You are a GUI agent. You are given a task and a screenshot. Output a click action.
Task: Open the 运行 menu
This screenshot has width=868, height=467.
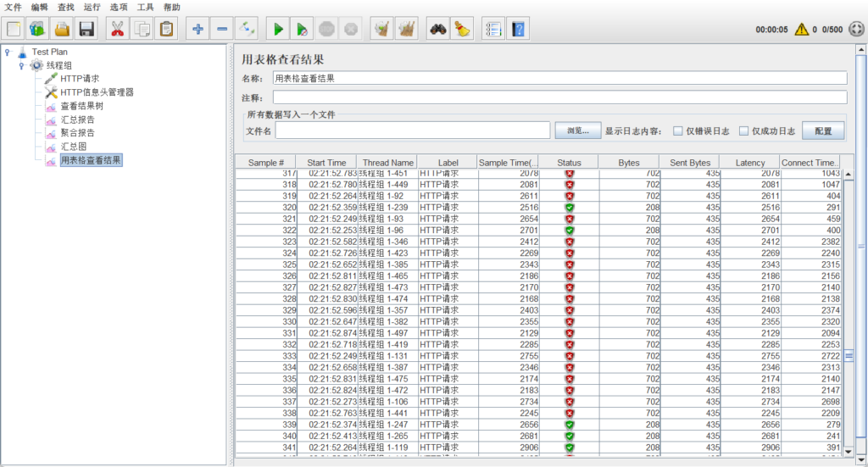92,7
